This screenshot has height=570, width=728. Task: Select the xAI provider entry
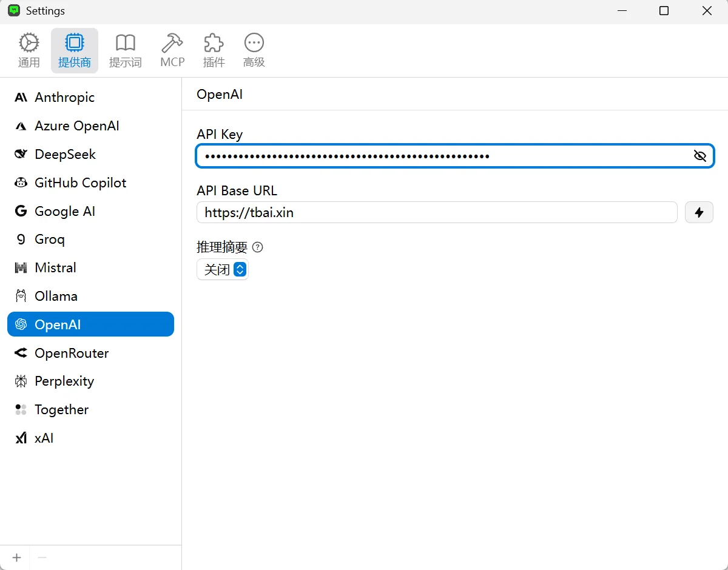tap(44, 438)
